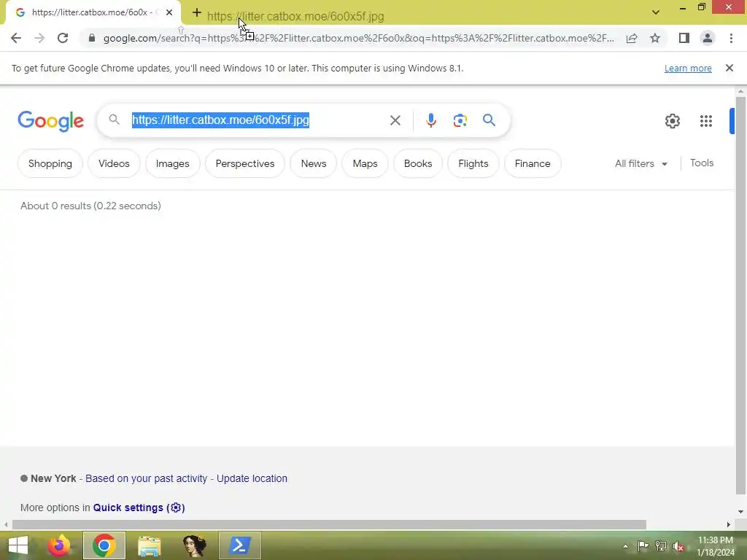View site information via the padlock icon
This screenshot has height=560, width=747.
92,38
